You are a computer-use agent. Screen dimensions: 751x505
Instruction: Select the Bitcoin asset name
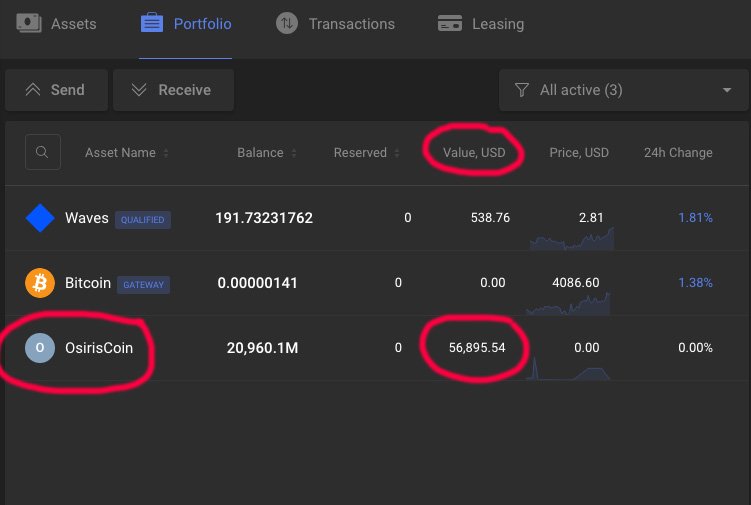88,283
